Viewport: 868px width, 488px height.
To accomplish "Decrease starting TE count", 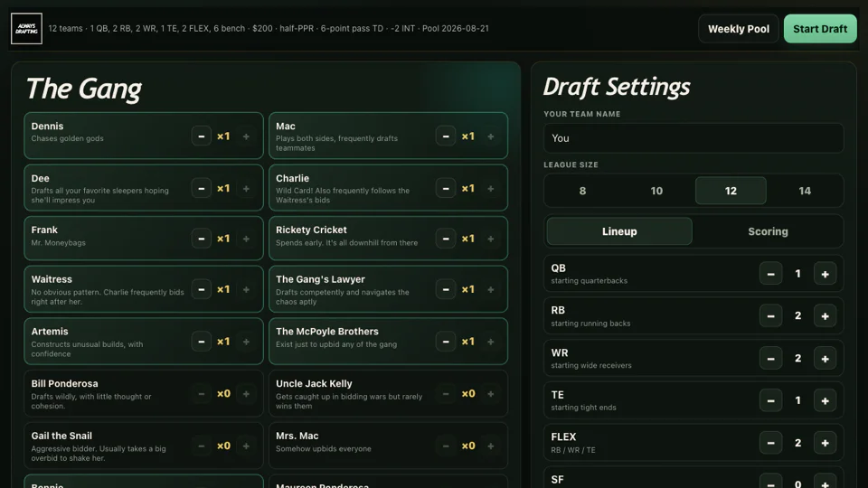I will (770, 400).
